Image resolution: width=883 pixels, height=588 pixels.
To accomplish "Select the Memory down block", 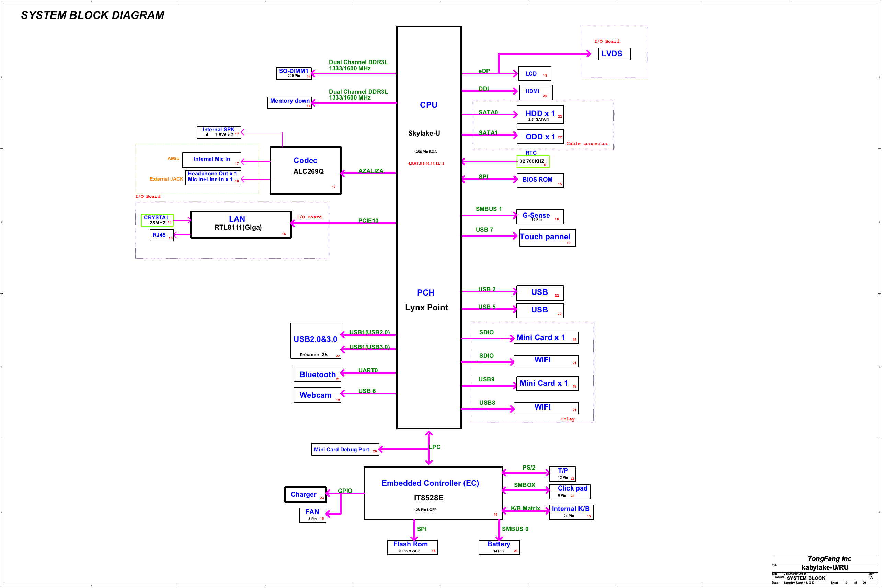I will click(289, 102).
